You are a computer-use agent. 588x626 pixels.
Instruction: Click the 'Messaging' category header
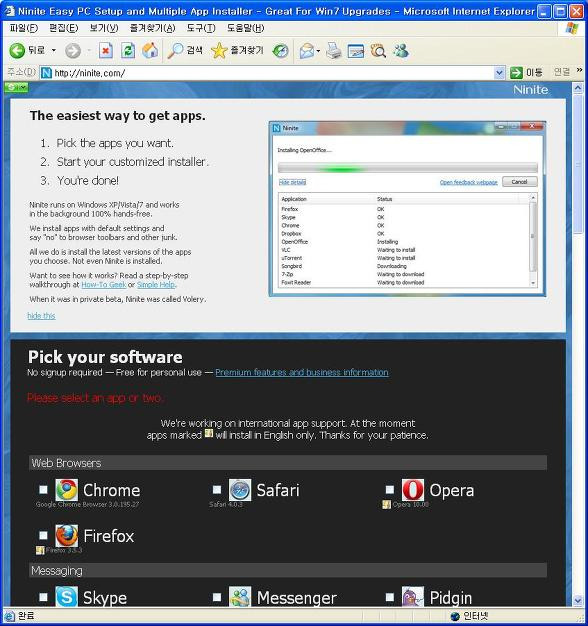[x=288, y=570]
